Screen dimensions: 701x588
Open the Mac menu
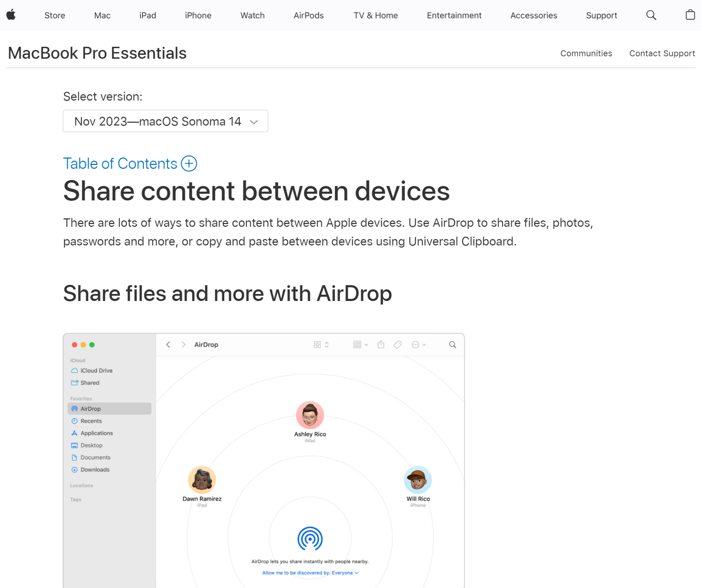click(x=102, y=15)
